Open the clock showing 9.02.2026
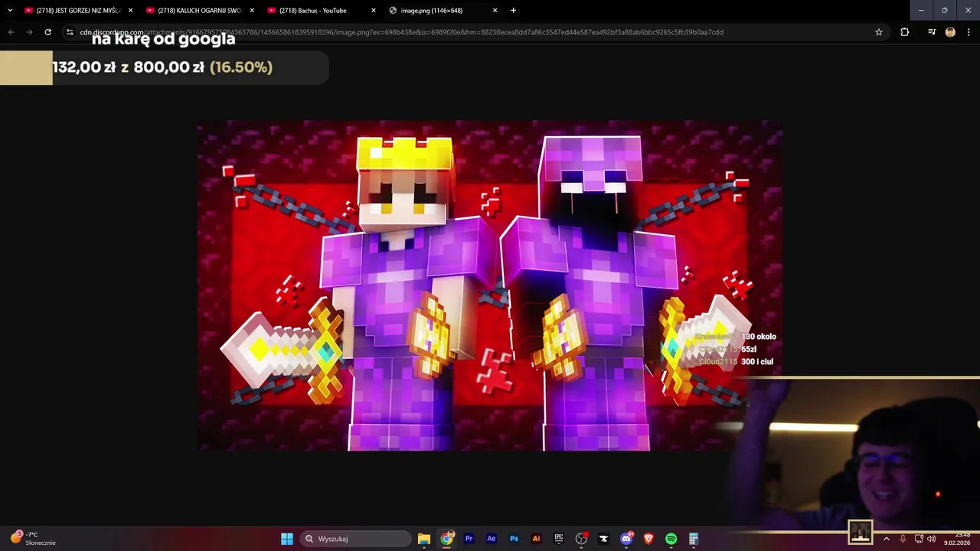980x551 pixels. point(957,539)
